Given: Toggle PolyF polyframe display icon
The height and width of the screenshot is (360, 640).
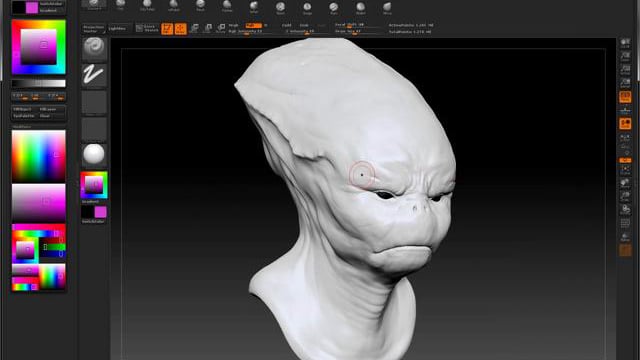Looking at the screenshot, I should (x=625, y=223).
